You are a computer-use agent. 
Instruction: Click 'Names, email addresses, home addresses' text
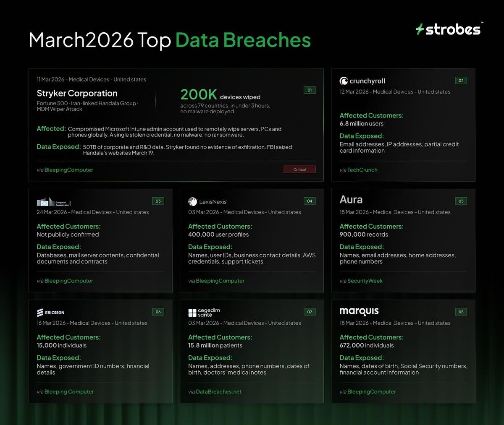pyautogui.click(x=397, y=255)
